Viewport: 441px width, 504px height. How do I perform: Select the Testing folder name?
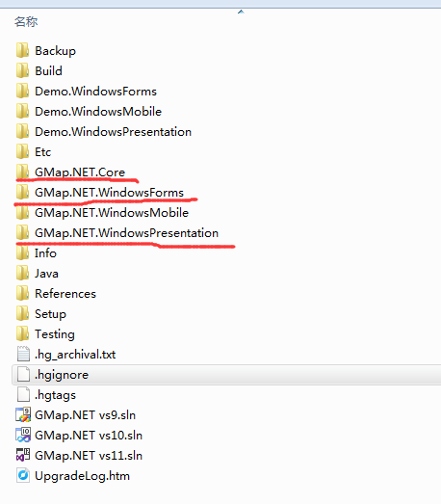pos(55,334)
